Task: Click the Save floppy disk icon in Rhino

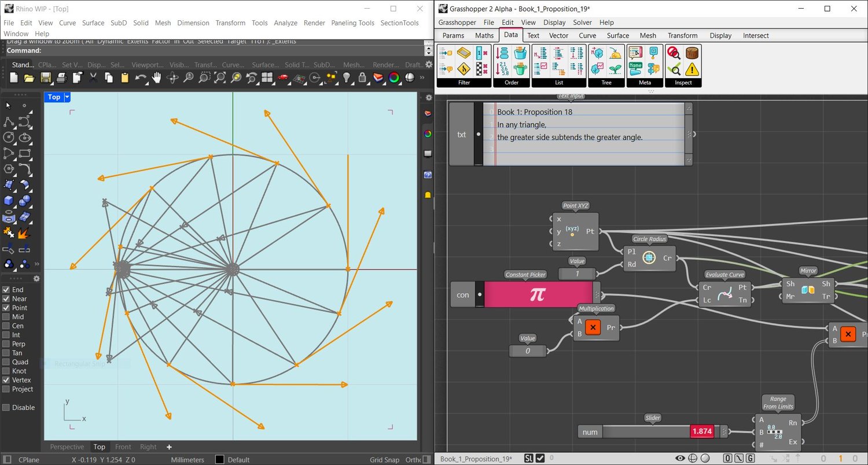Action: 45,77
